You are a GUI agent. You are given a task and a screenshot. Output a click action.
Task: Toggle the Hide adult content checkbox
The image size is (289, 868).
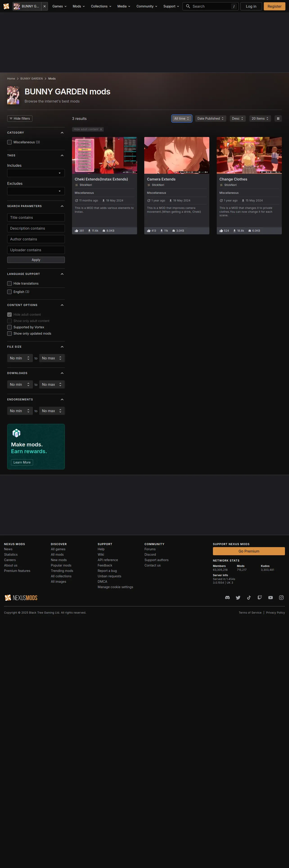pos(9,314)
